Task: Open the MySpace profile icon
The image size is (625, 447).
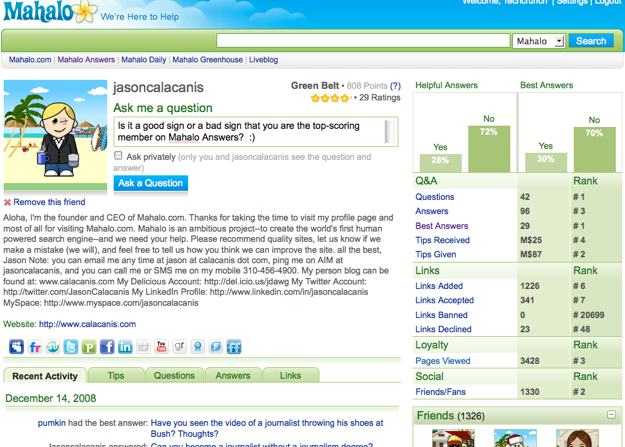Action: click(16, 347)
